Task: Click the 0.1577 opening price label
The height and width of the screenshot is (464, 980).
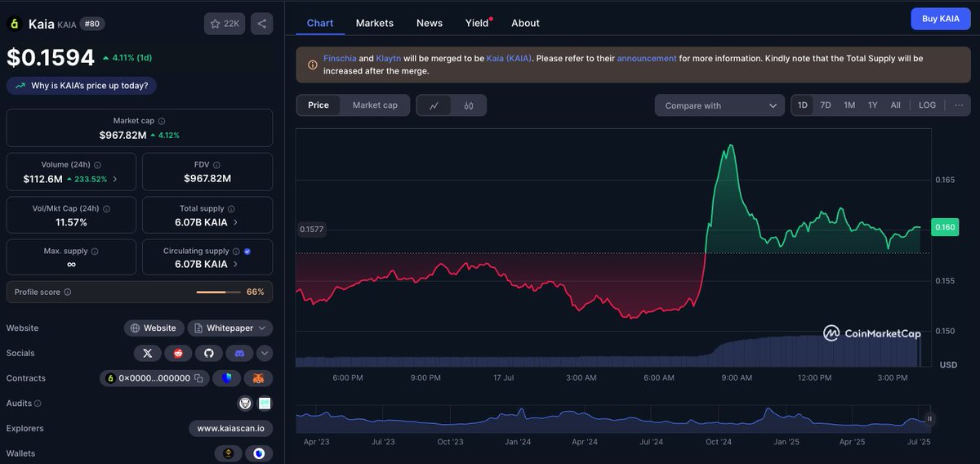Action: (311, 230)
